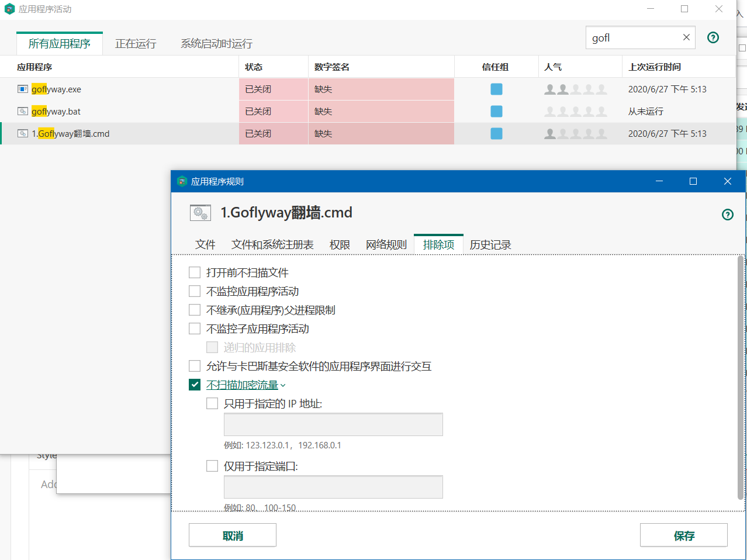
Task: Click the help icon in Application Activity window
Action: point(713,37)
